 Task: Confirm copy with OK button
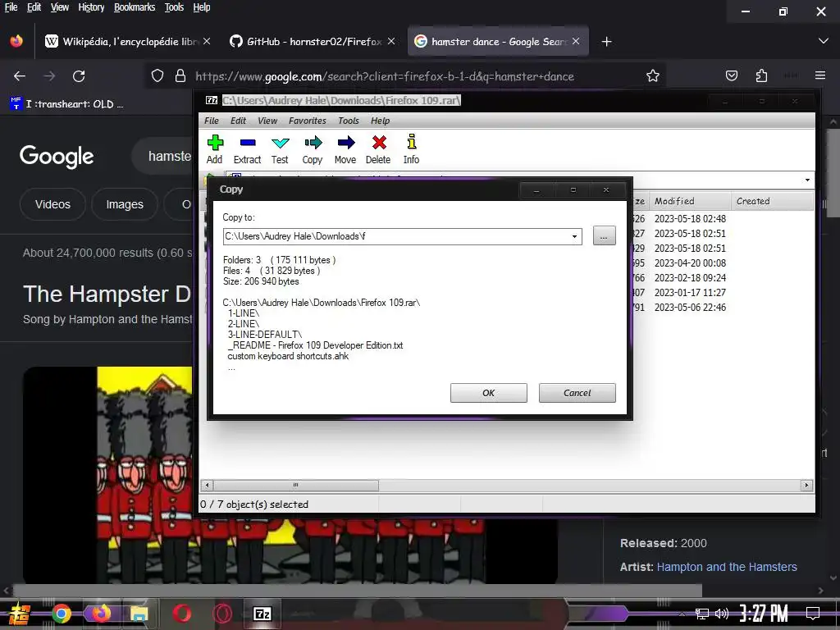coord(489,393)
